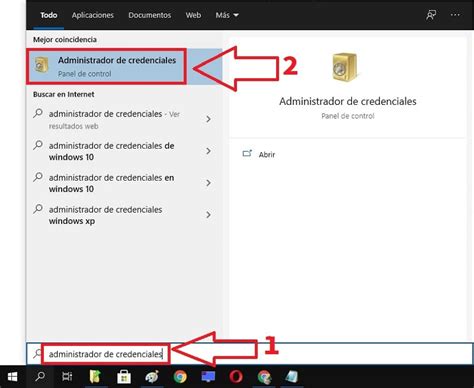The image size is (474, 388).
Task: Expand arrow for 'administrador de credenciales windows xp'
Action: coord(208,215)
